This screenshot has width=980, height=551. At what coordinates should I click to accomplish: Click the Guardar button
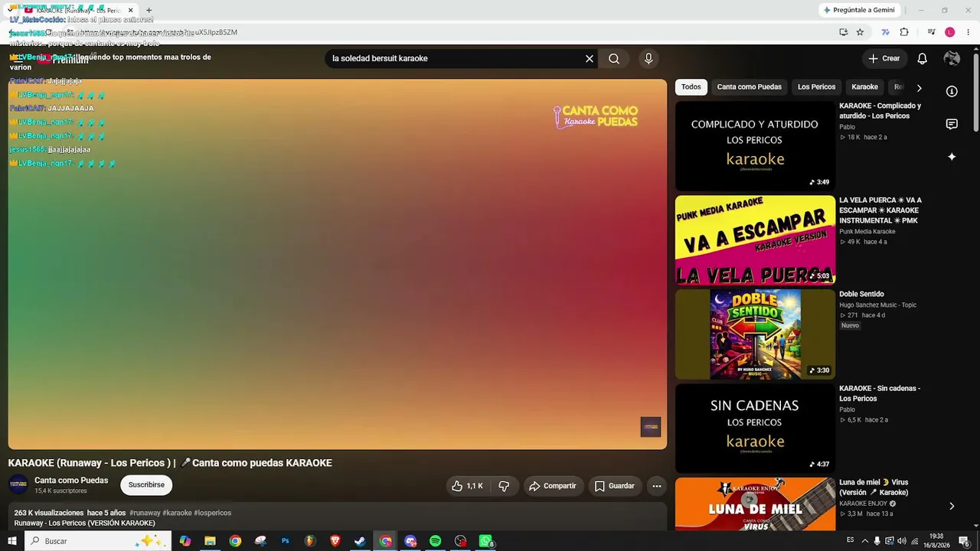pyautogui.click(x=615, y=486)
